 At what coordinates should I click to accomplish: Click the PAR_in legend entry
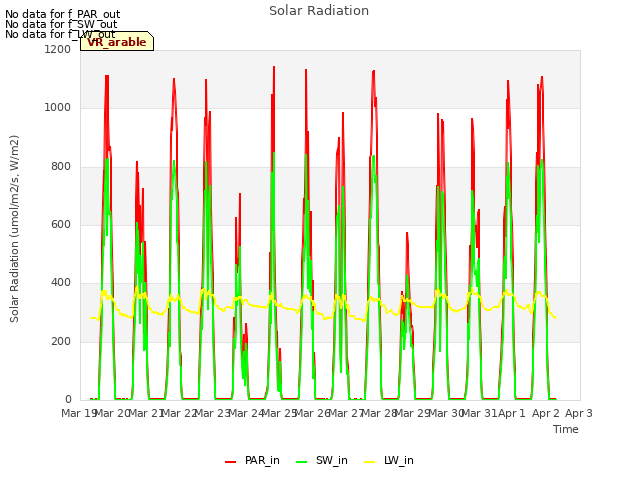(x=252, y=461)
